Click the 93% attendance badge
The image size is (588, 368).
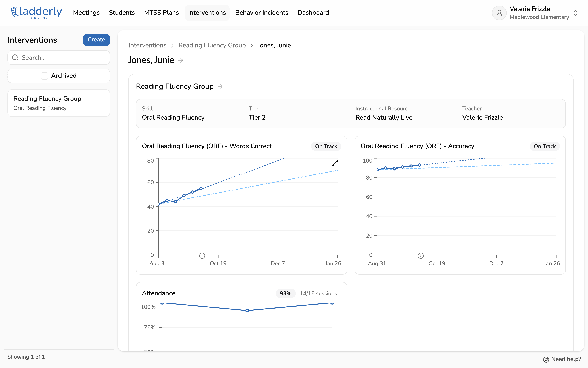(285, 293)
